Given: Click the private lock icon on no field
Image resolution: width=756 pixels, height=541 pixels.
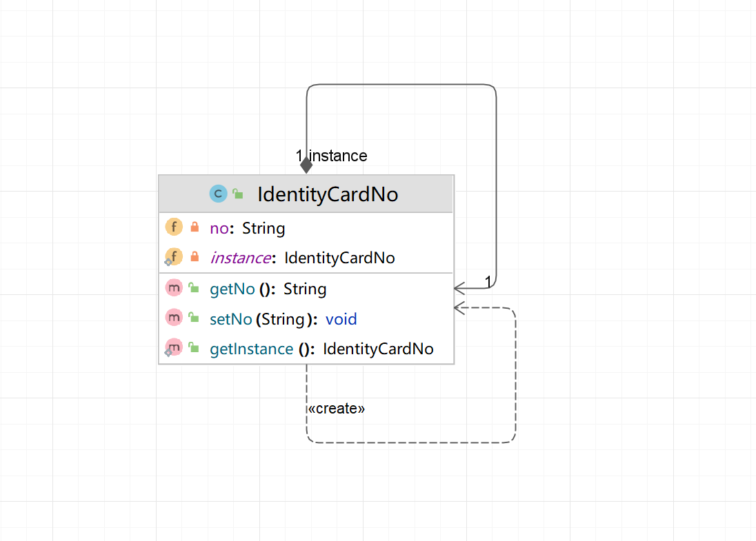Looking at the screenshot, I should 195,227.
